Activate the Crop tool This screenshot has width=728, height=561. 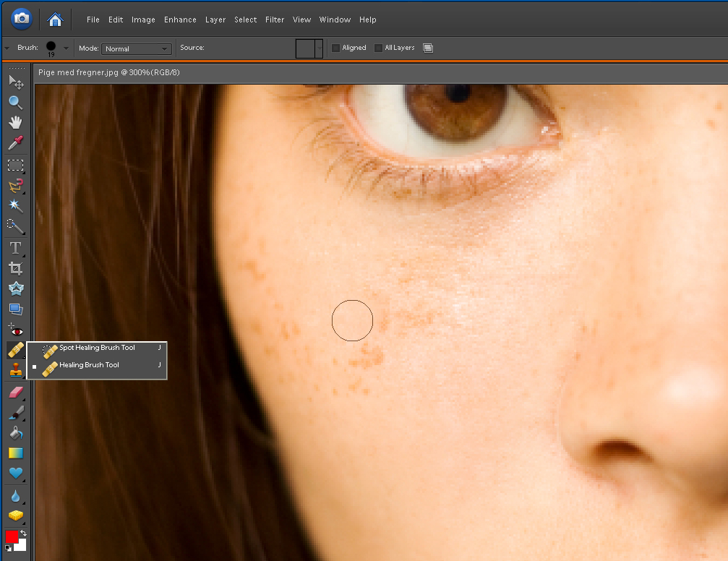[x=15, y=268]
